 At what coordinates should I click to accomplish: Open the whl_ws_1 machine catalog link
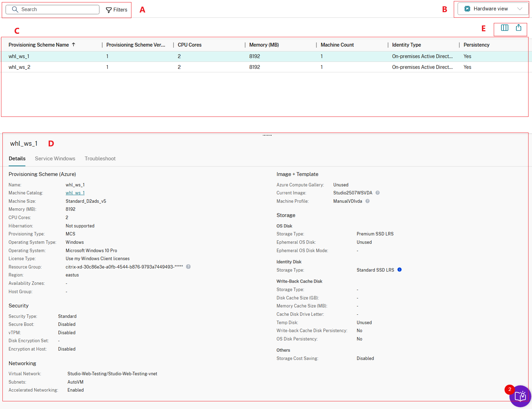coord(75,193)
